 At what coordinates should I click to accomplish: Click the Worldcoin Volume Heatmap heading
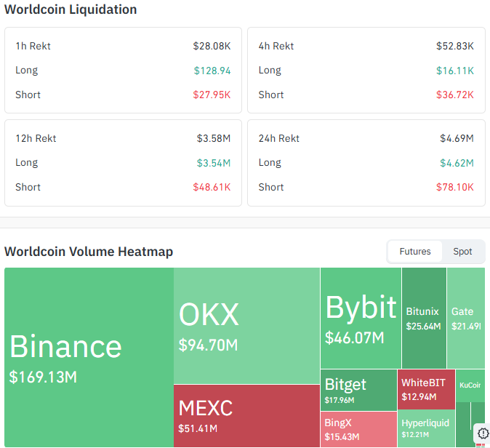(x=89, y=252)
